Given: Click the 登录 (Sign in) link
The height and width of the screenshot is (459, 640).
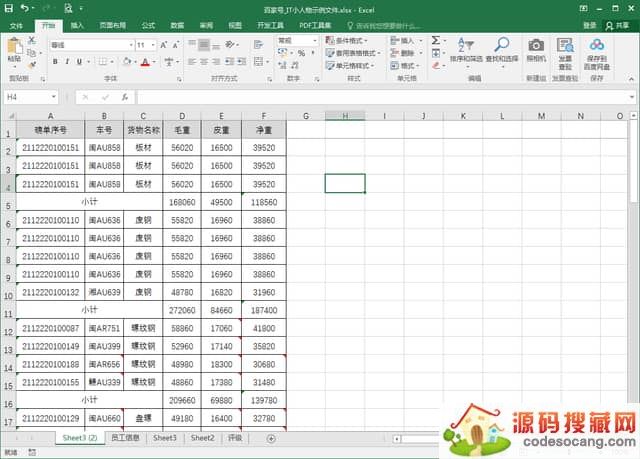Looking at the screenshot, I should (589, 24).
